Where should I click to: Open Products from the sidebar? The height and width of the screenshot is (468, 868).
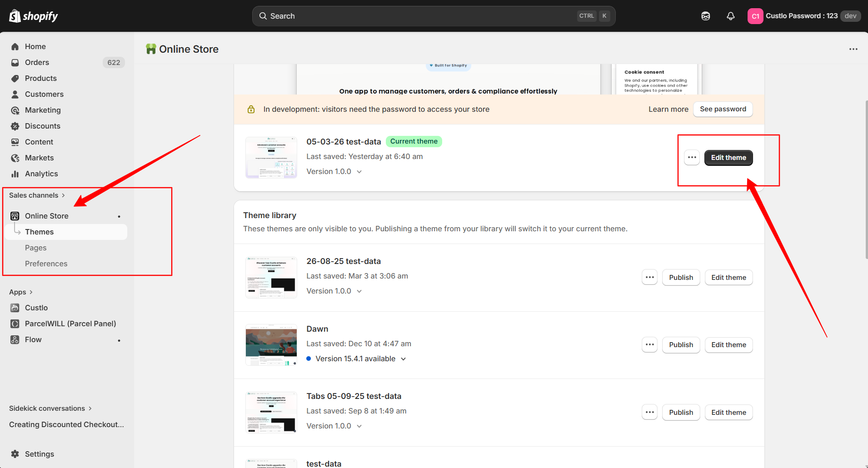[x=40, y=78]
